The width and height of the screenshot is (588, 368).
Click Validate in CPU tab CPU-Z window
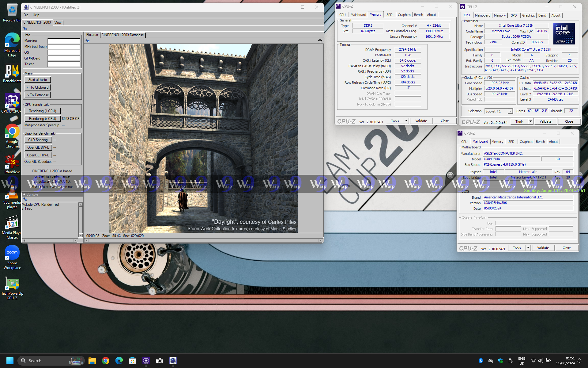pos(545,121)
